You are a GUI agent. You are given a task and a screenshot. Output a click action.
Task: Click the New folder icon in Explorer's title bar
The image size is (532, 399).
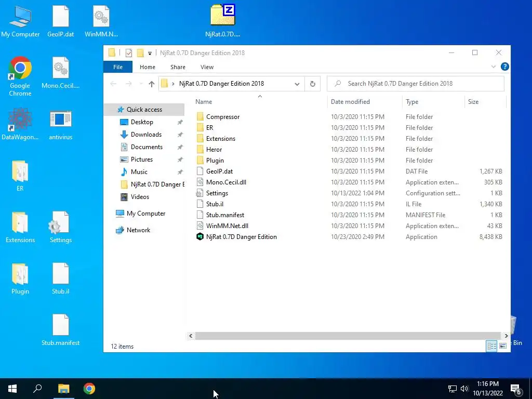[x=140, y=53]
